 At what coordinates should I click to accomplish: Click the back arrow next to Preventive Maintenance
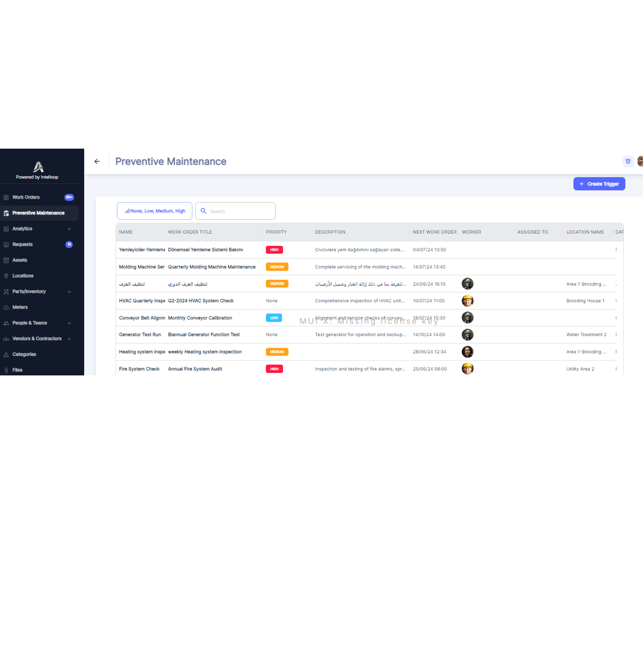97,161
